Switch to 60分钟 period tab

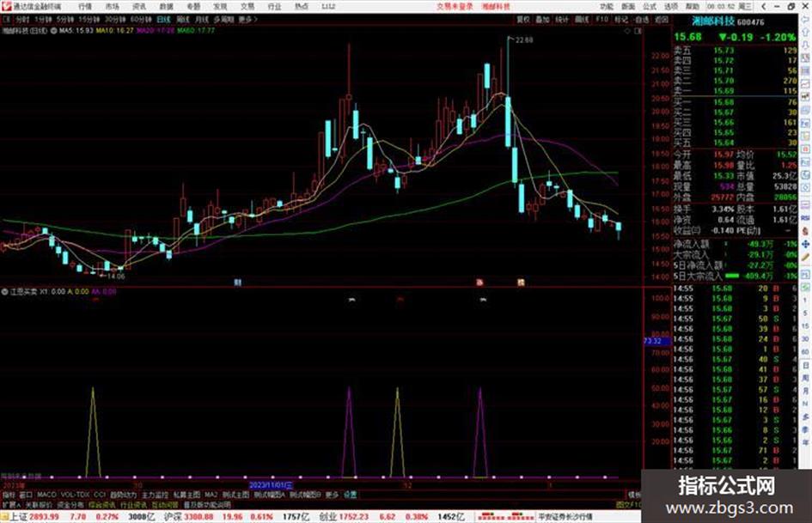[140, 19]
